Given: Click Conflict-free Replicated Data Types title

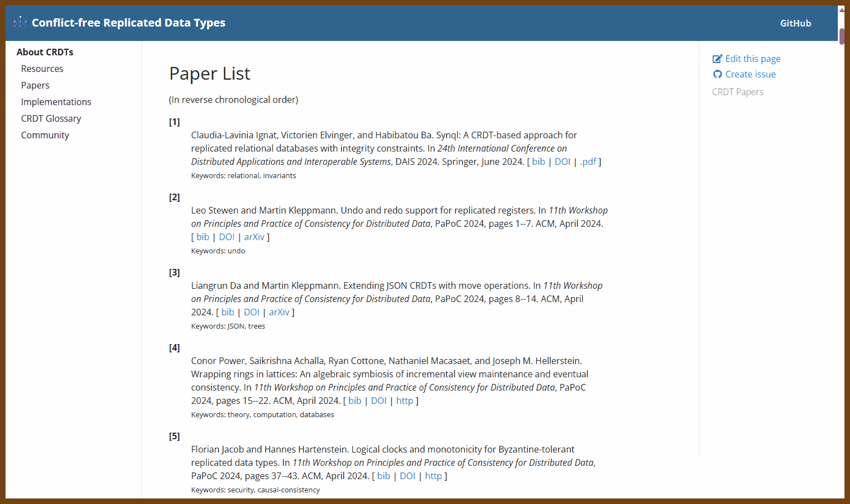Looking at the screenshot, I should click(x=128, y=23).
